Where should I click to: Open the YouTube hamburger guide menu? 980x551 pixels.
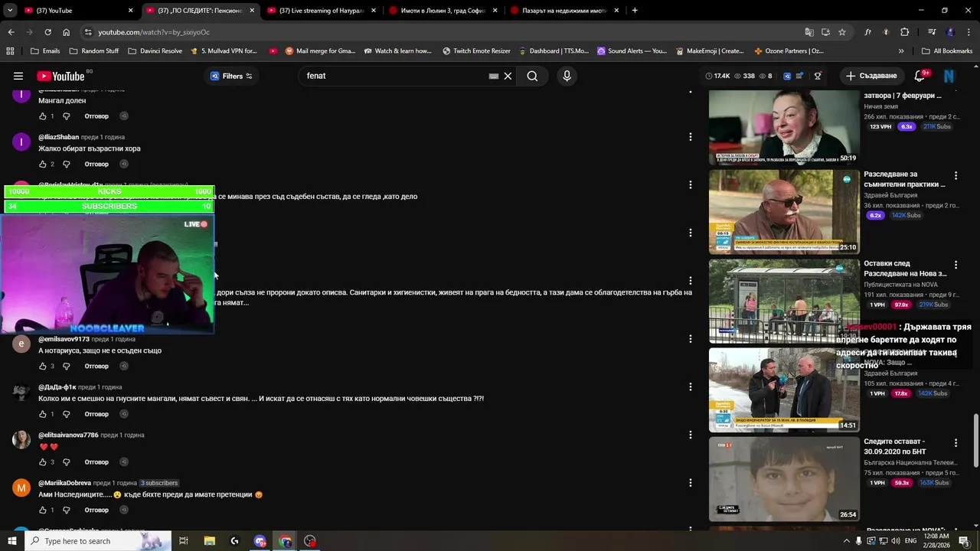tap(18, 76)
